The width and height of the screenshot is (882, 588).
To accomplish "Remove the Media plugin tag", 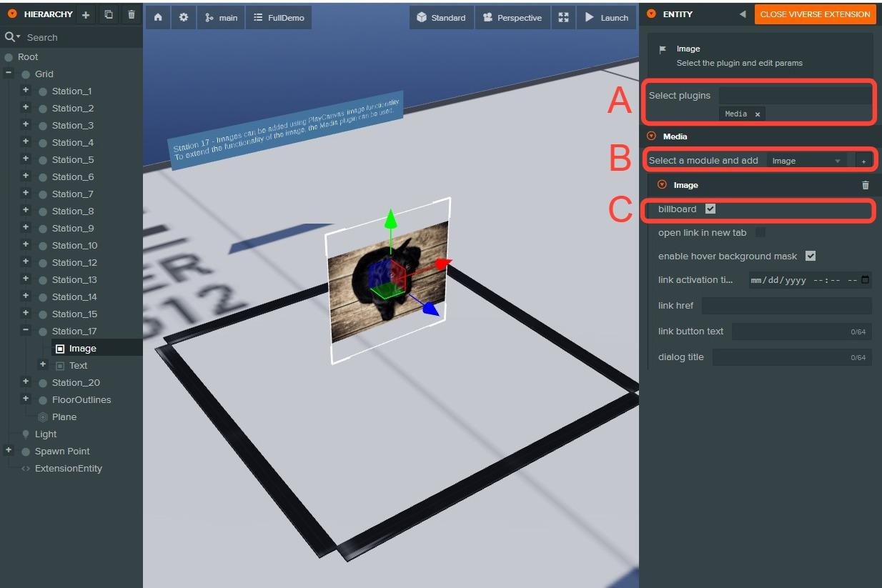I will point(758,114).
